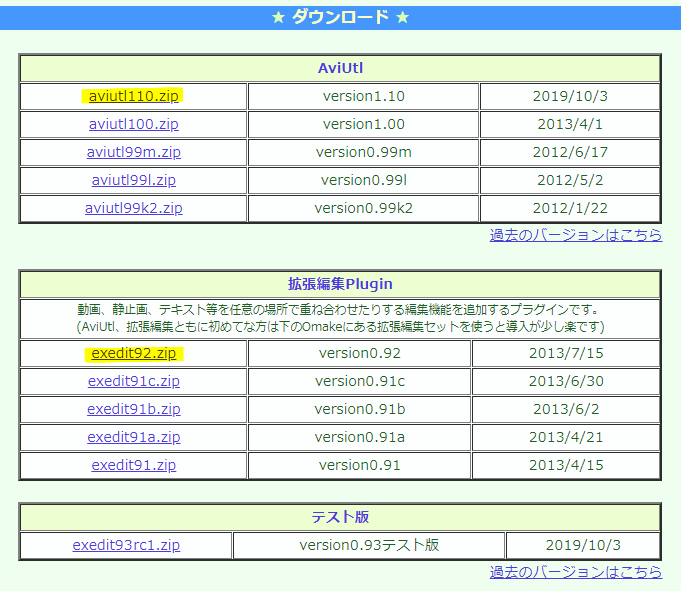681x591 pixels.
Task: Download the exedit92.zip plugin
Action: [x=133, y=353]
